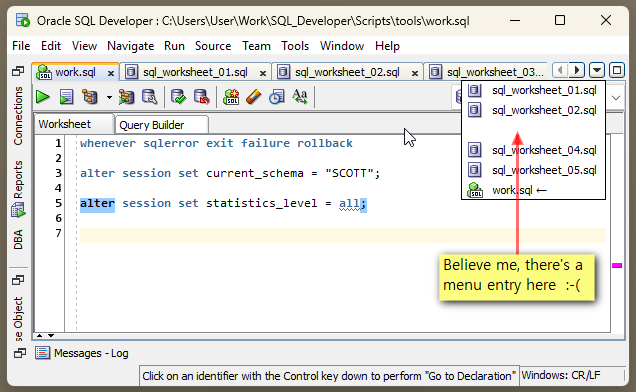The height and width of the screenshot is (392, 636).
Task: Open the SQL Tuning Advisor icon
Action: [149, 97]
